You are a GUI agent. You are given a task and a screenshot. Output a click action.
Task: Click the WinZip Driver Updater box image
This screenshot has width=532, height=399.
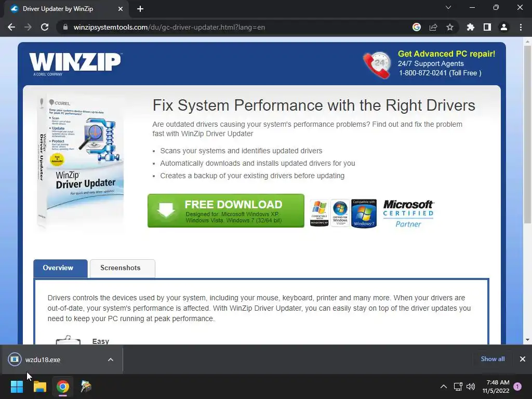81,162
